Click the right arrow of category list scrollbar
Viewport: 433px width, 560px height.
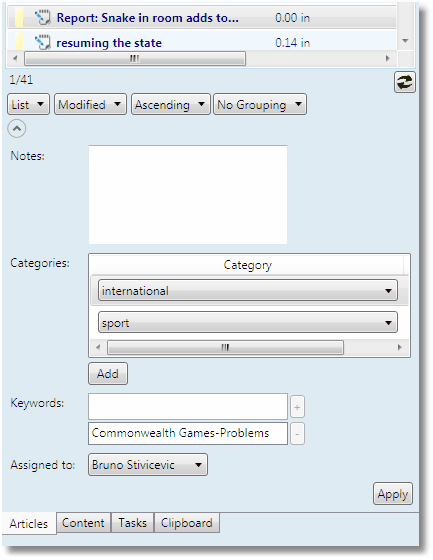(399, 347)
